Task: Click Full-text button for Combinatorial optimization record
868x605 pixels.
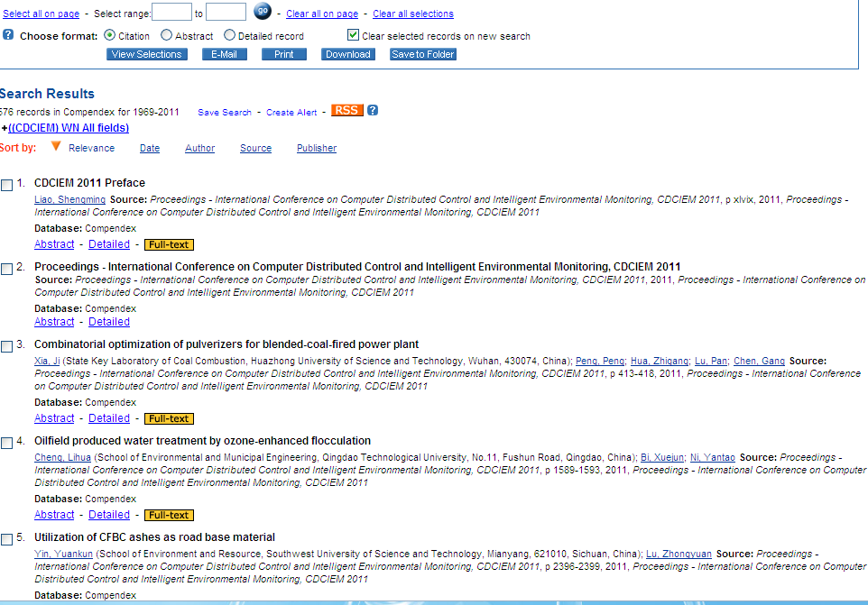Action: pyautogui.click(x=169, y=418)
